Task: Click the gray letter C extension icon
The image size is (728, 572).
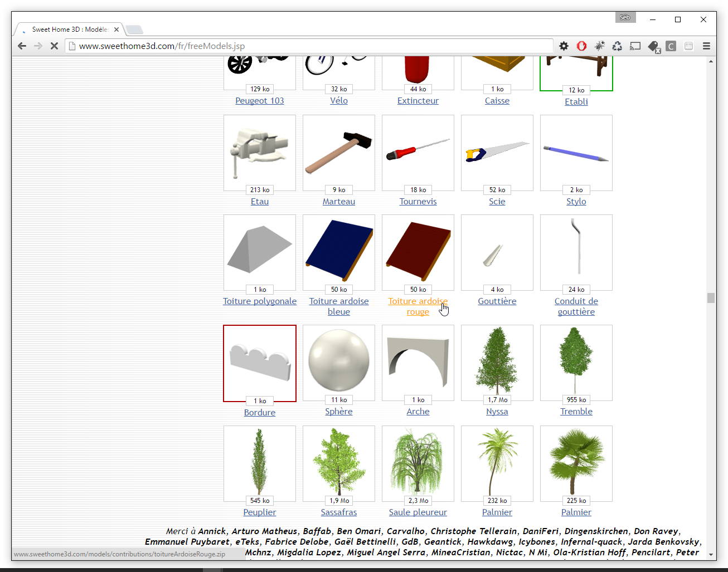Action: pyautogui.click(x=671, y=46)
